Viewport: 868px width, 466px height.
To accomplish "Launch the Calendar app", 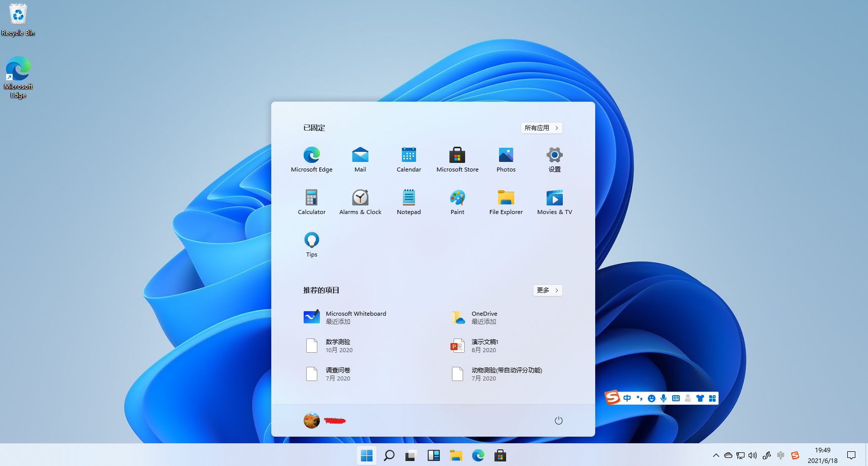I will click(x=408, y=159).
